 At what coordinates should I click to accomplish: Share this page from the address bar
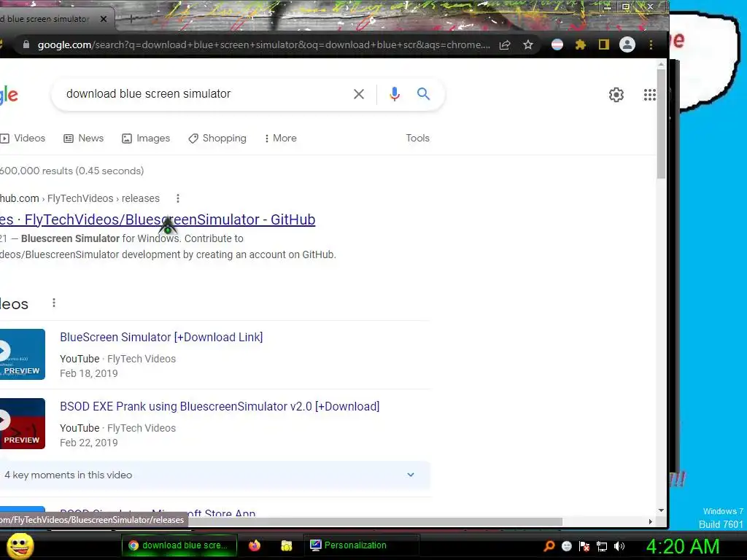[x=505, y=44]
